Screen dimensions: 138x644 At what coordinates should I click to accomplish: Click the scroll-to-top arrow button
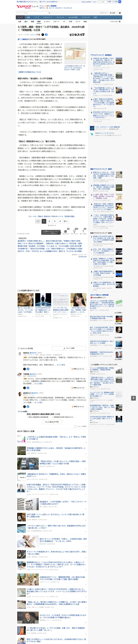133,398
